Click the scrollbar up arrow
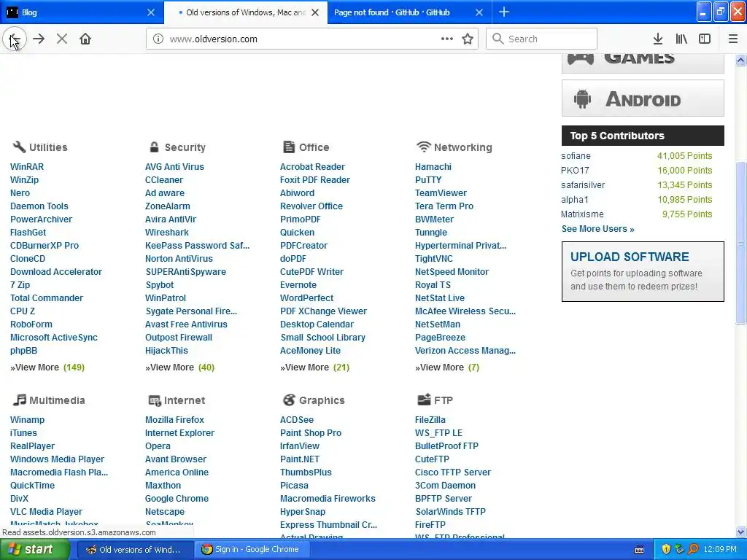Screen dimensions: 747x560 click(741, 60)
